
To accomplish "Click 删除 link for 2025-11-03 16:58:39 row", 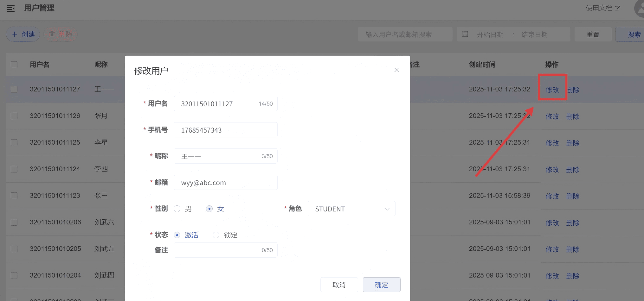I will [x=573, y=196].
